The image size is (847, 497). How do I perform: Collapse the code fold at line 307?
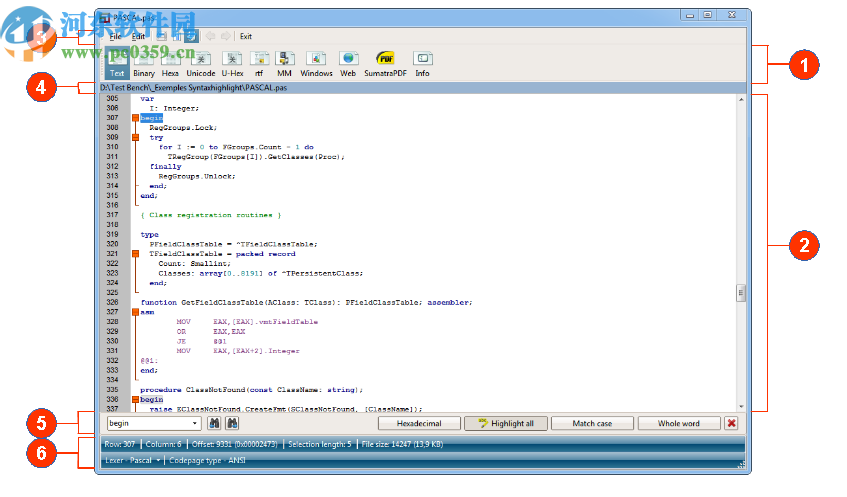click(135, 118)
